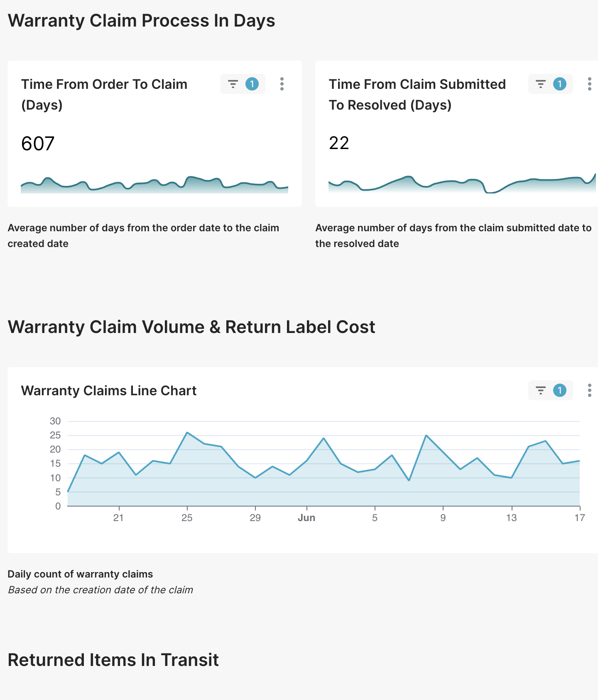Click the claim submitted to resolved description text
This screenshot has height=700, width=598.
click(x=453, y=236)
